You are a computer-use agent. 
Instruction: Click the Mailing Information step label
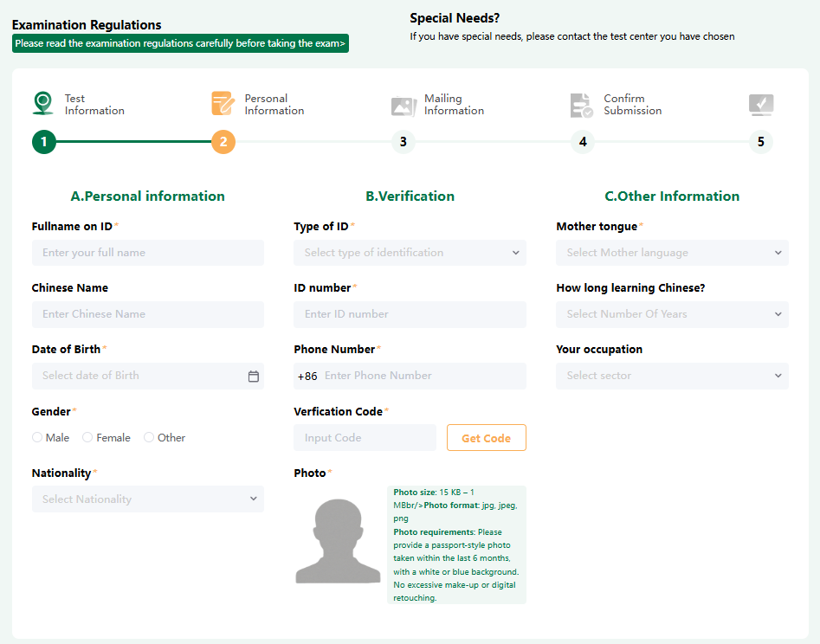(x=454, y=105)
